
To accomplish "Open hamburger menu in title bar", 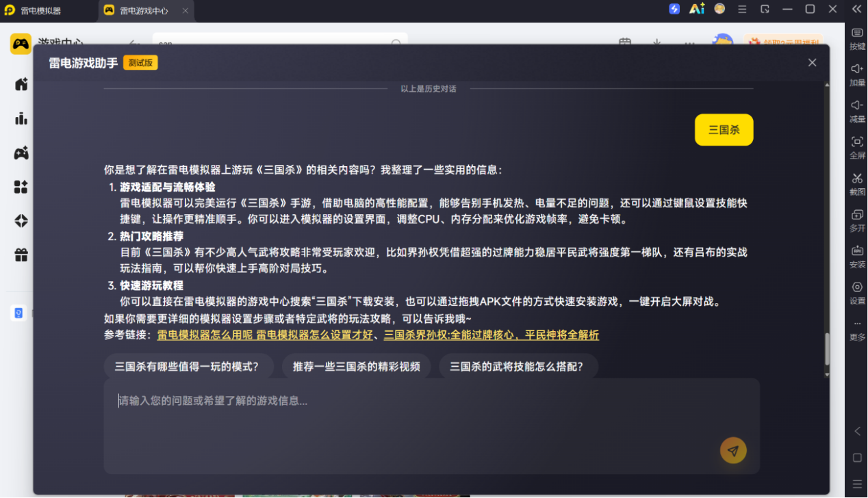I will (742, 10).
